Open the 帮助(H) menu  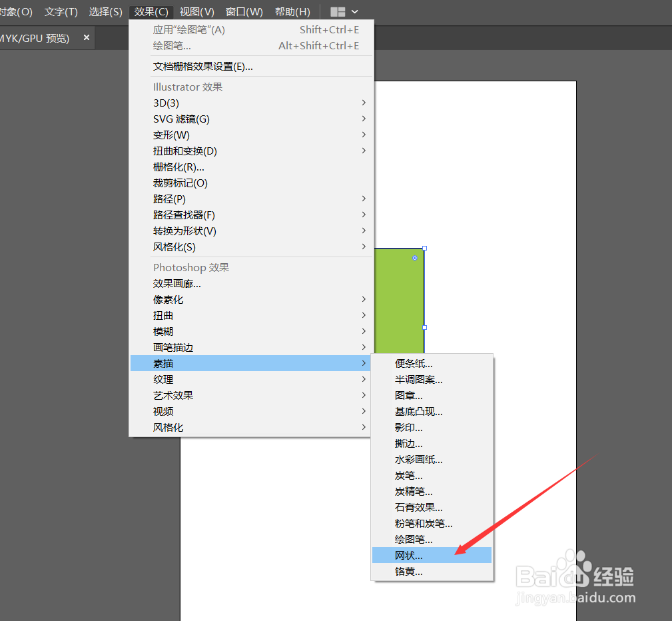(293, 11)
